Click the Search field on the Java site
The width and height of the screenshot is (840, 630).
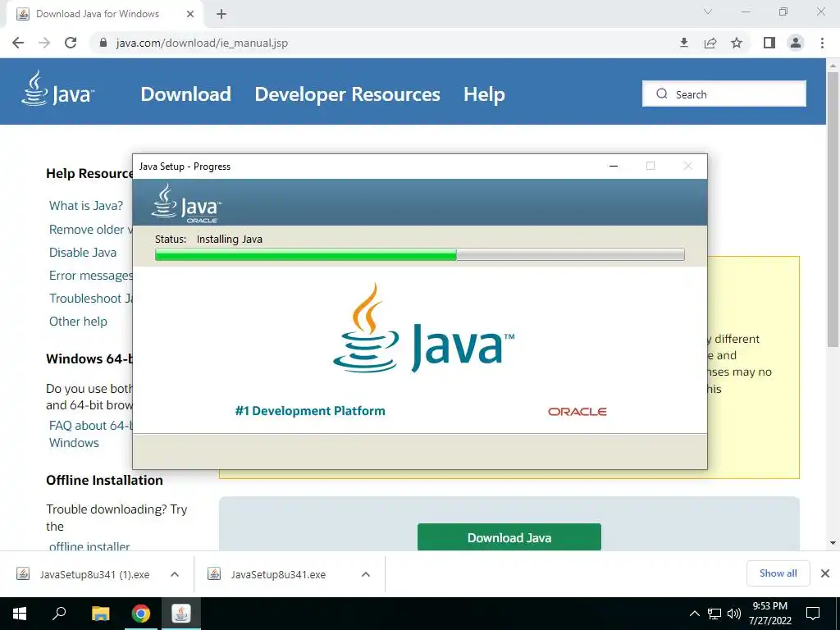pos(724,94)
